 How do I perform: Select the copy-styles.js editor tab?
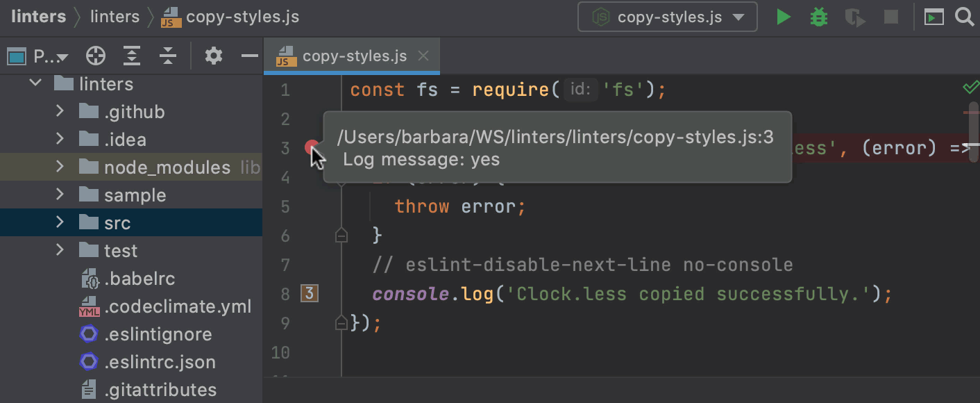[354, 56]
